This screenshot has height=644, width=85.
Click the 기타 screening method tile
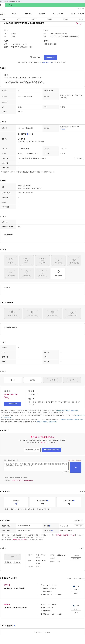coord(72,380)
